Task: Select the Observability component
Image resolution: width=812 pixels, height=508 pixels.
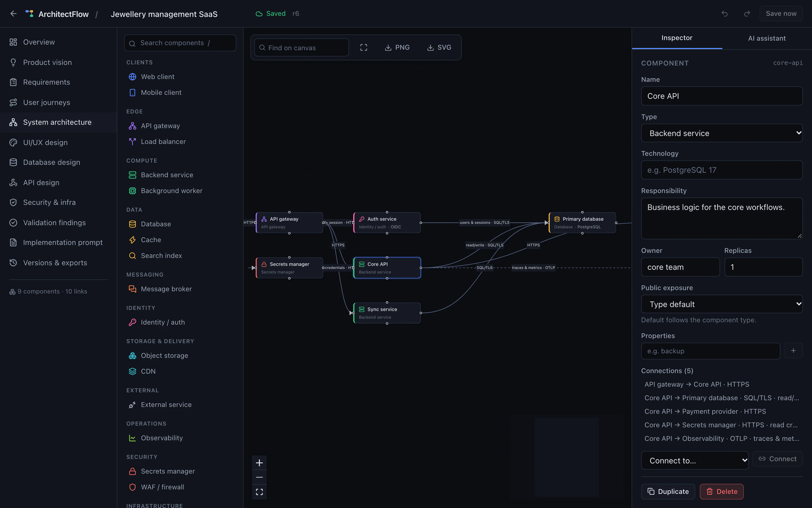Action: [x=180, y=438]
